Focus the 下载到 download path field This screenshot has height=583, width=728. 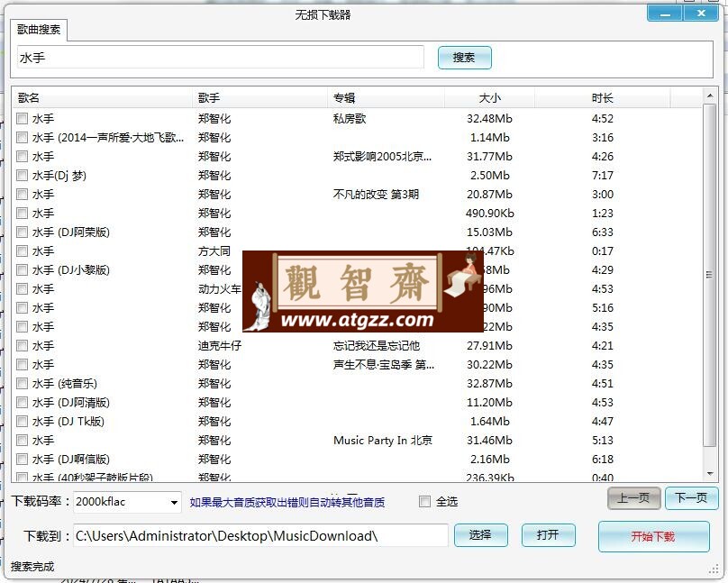click(x=261, y=536)
